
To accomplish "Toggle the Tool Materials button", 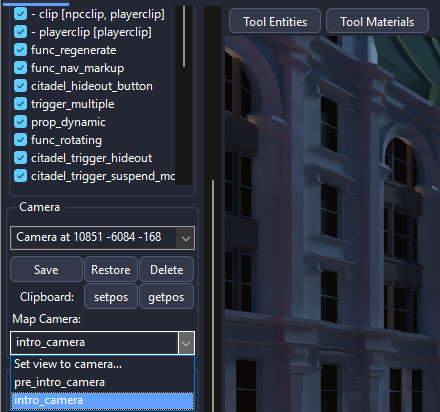I will [x=377, y=22].
